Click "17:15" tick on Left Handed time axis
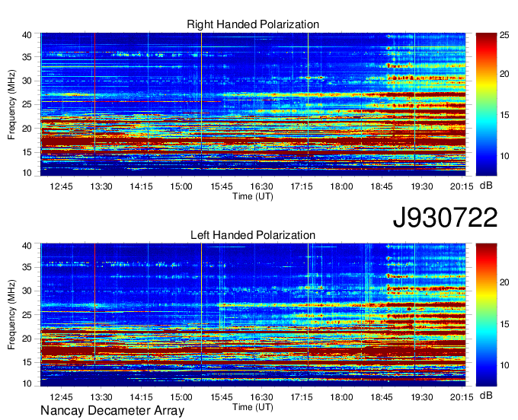This screenshot has width=518, height=420. [x=302, y=397]
